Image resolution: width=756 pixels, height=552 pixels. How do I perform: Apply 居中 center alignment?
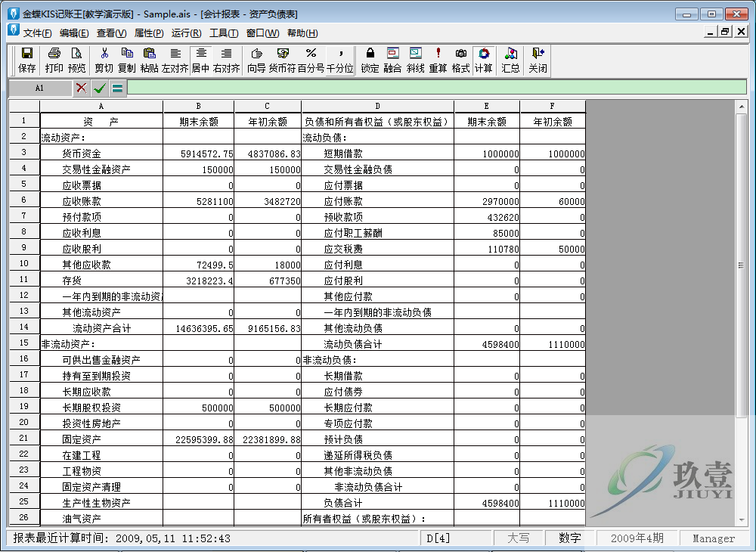coord(200,60)
